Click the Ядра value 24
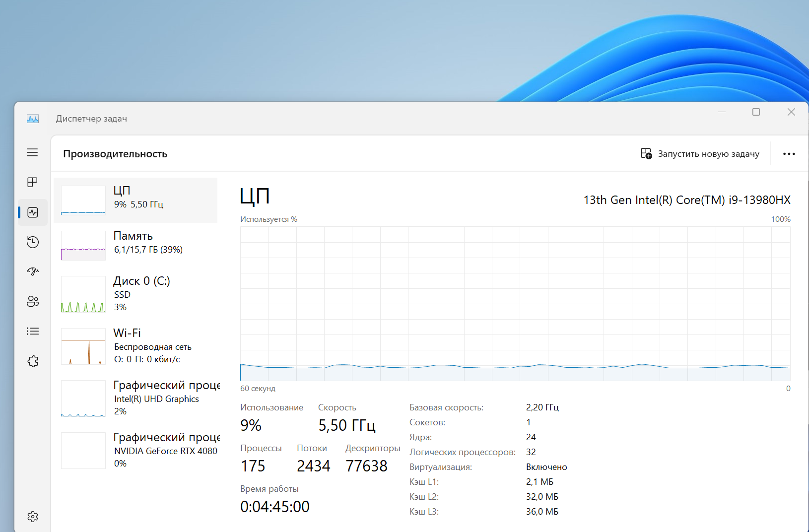 click(531, 437)
